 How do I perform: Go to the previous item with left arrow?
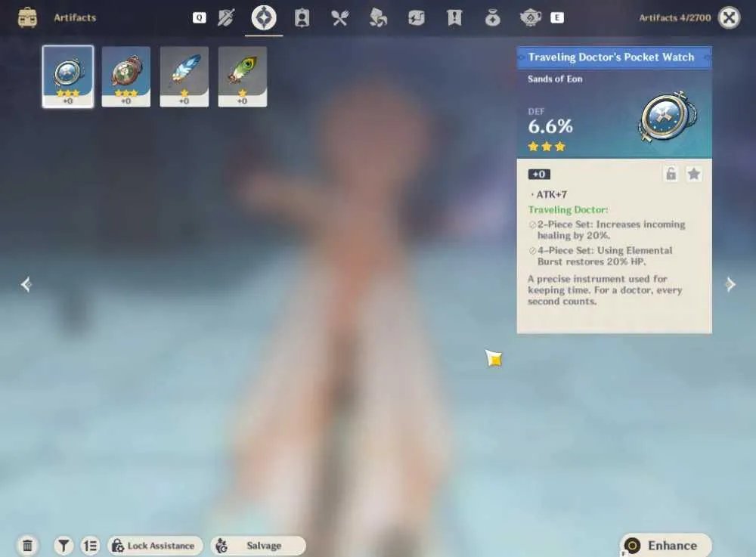click(x=26, y=284)
